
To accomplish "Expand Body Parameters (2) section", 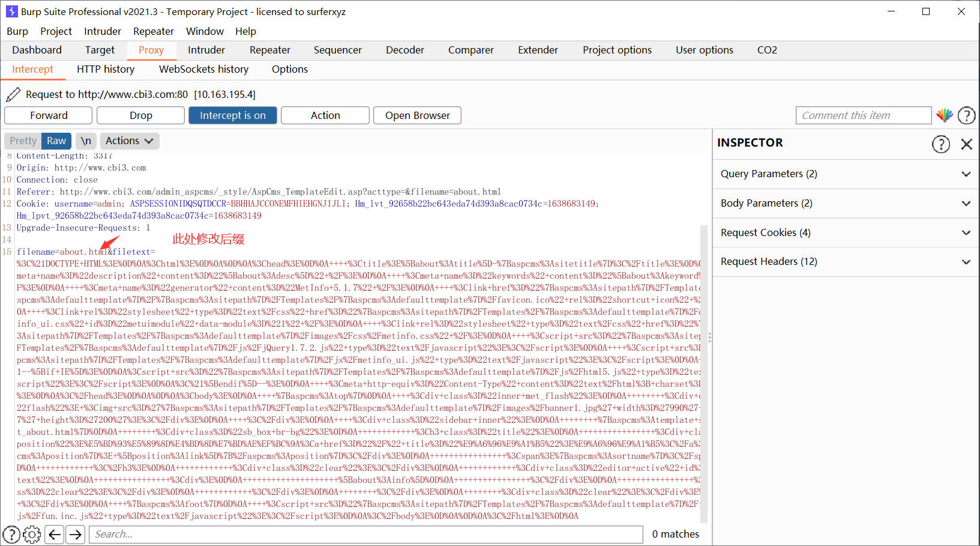I will coord(846,203).
